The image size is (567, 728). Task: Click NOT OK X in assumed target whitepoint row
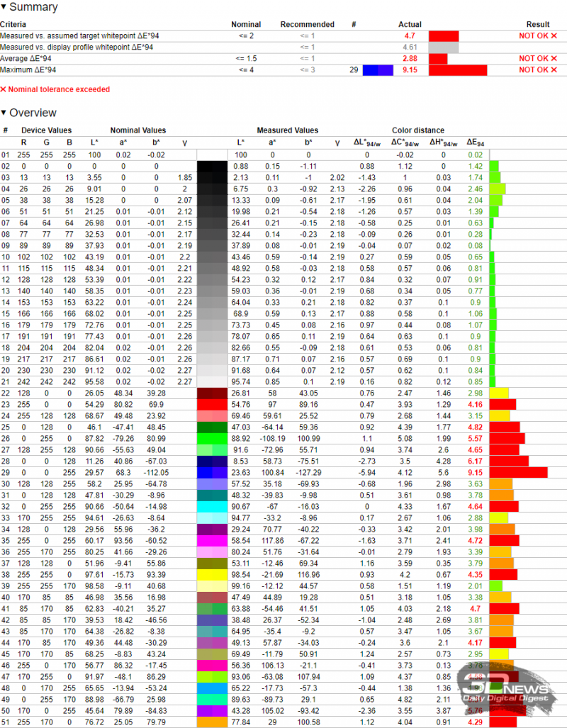(538, 35)
